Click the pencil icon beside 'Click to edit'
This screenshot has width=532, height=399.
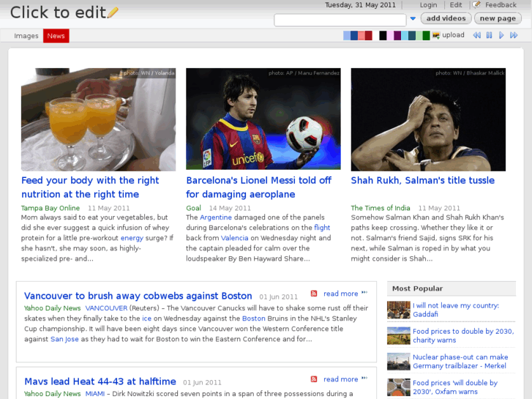[113, 12]
